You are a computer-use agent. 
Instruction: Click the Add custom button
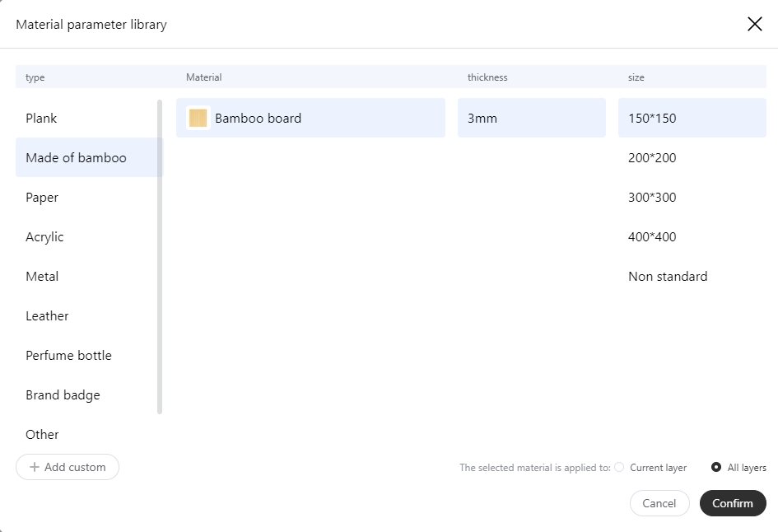68,467
